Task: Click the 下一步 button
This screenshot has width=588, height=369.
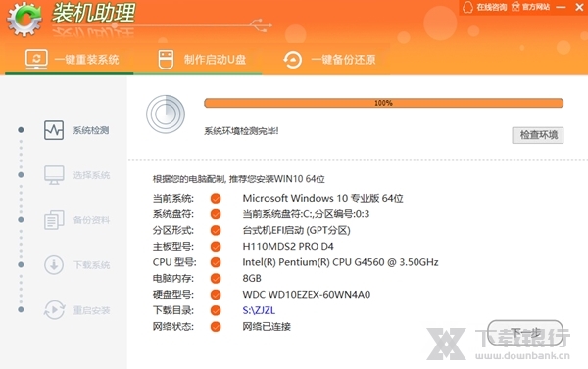Action: click(x=525, y=332)
